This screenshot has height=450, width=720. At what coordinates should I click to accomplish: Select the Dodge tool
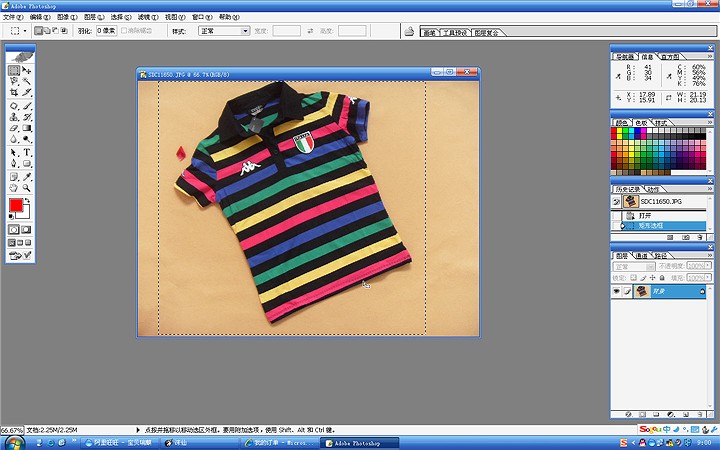click(x=27, y=139)
